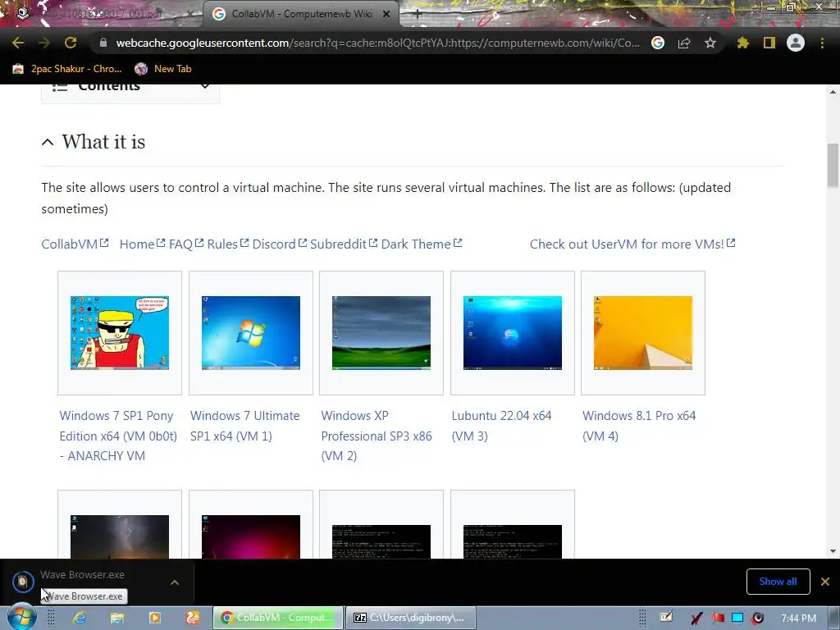Follow the Home link

[x=142, y=244]
